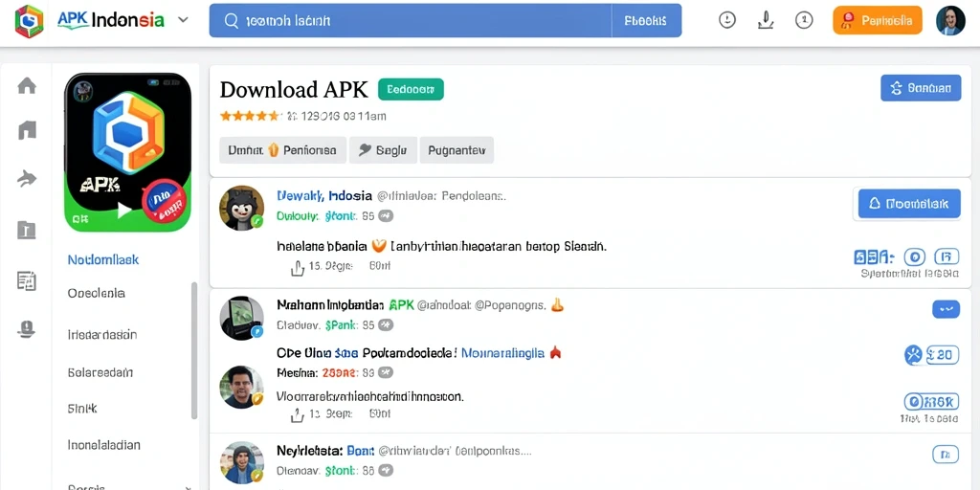Click the emoji after @Popanogns

pyautogui.click(x=557, y=305)
